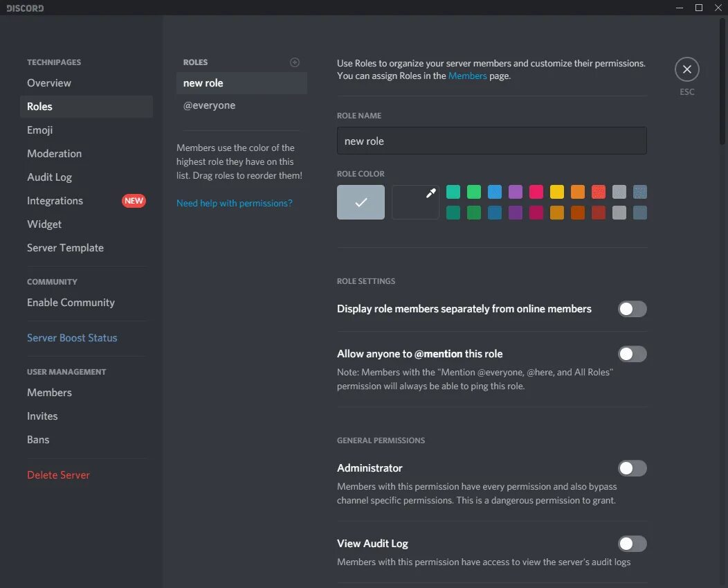Image resolution: width=728 pixels, height=588 pixels.
Task: Choose the light purple top-row swatch
Action: 516,192
